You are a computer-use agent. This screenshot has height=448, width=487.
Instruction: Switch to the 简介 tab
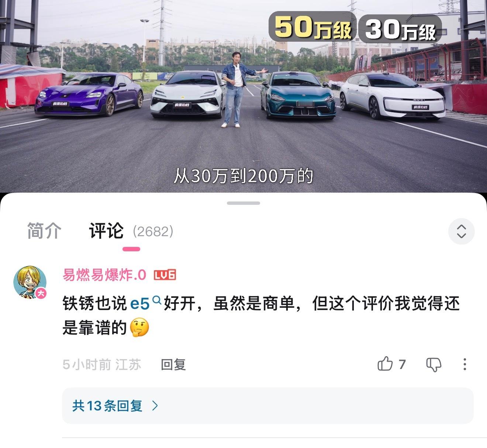click(44, 231)
